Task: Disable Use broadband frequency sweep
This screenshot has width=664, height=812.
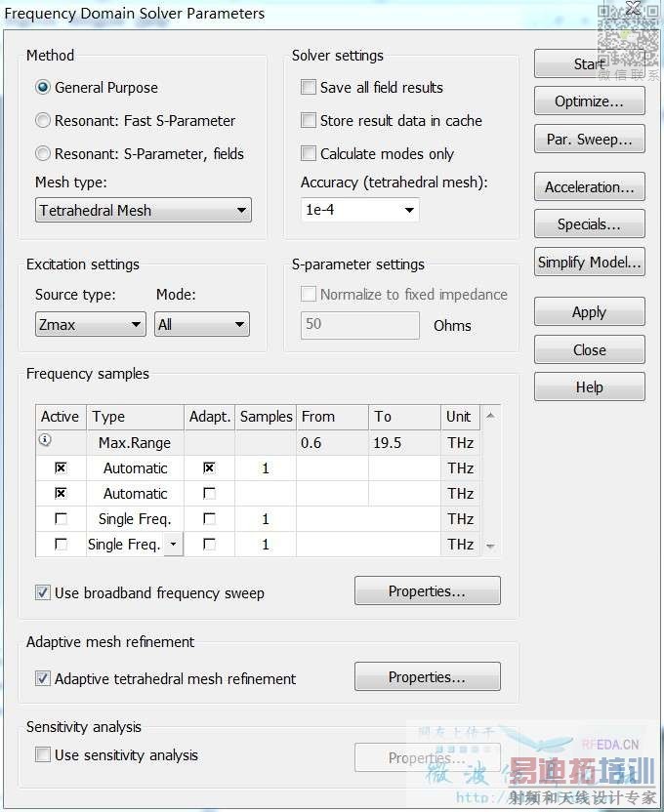Action: [43, 592]
